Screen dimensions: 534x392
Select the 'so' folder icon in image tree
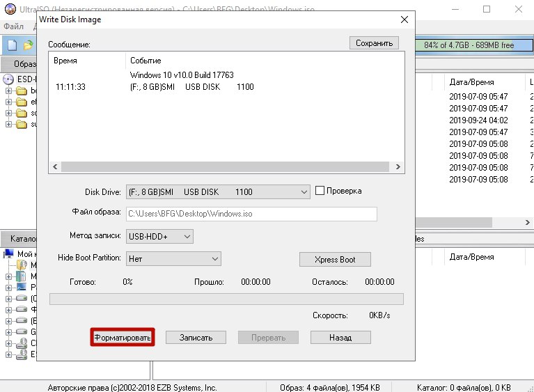click(x=22, y=113)
